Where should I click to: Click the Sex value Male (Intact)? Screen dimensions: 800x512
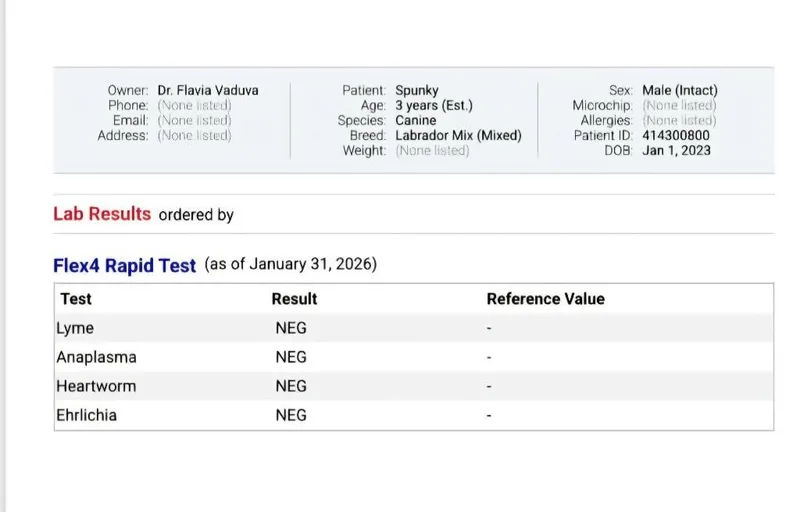(x=679, y=90)
